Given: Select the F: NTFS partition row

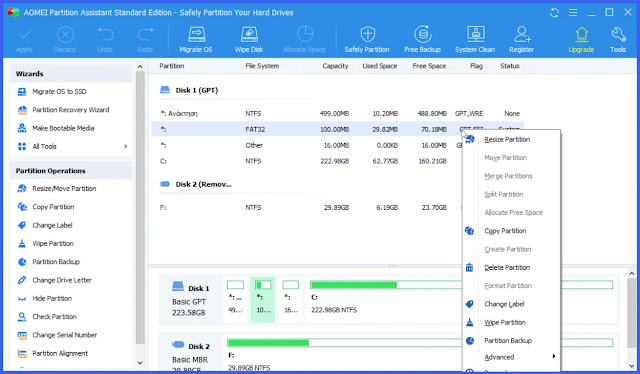Looking at the screenshot, I should pyautogui.click(x=307, y=208).
